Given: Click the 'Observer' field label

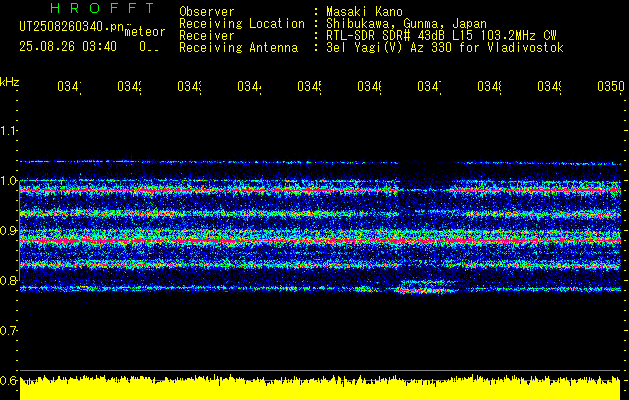Looking at the screenshot, I should point(207,12).
